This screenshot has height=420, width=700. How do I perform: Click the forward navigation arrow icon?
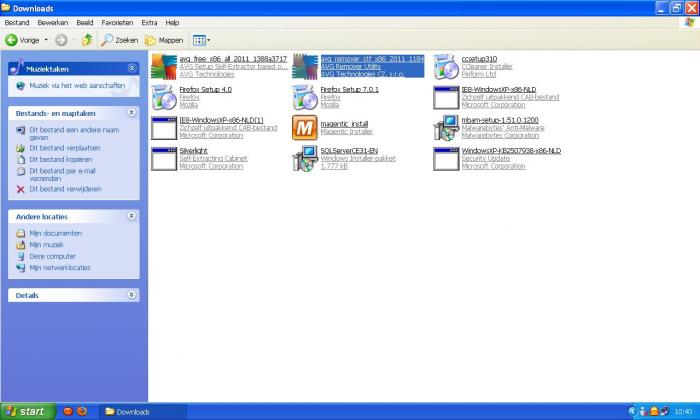pyautogui.click(x=61, y=40)
